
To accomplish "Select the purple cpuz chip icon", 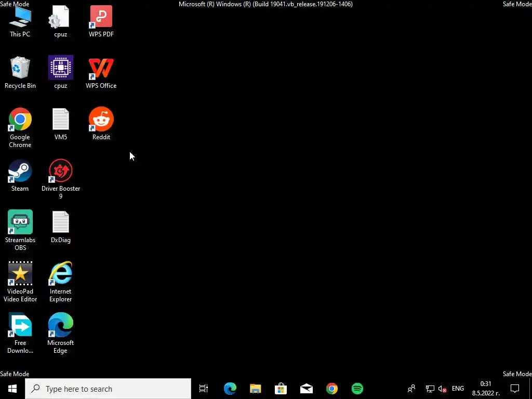I will (x=60, y=72).
